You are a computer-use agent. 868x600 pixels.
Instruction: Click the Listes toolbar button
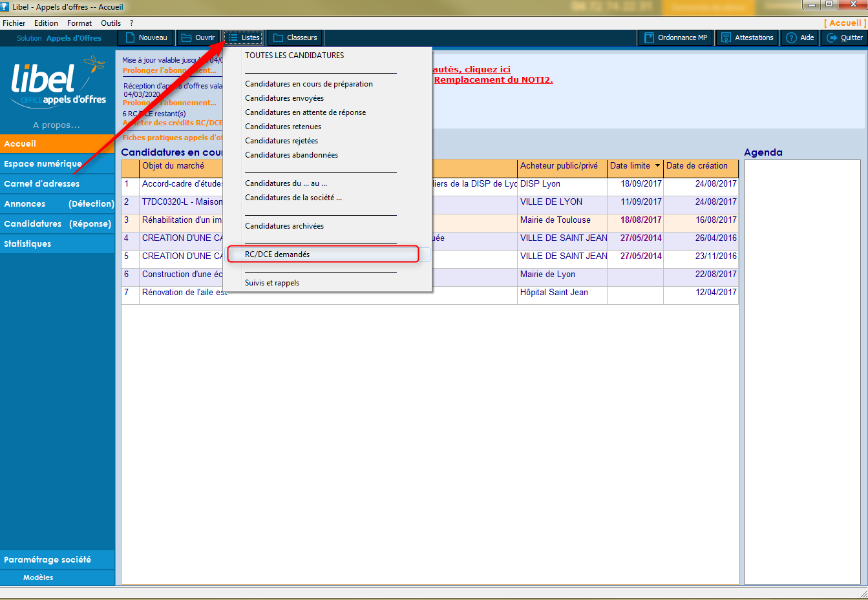(x=244, y=37)
